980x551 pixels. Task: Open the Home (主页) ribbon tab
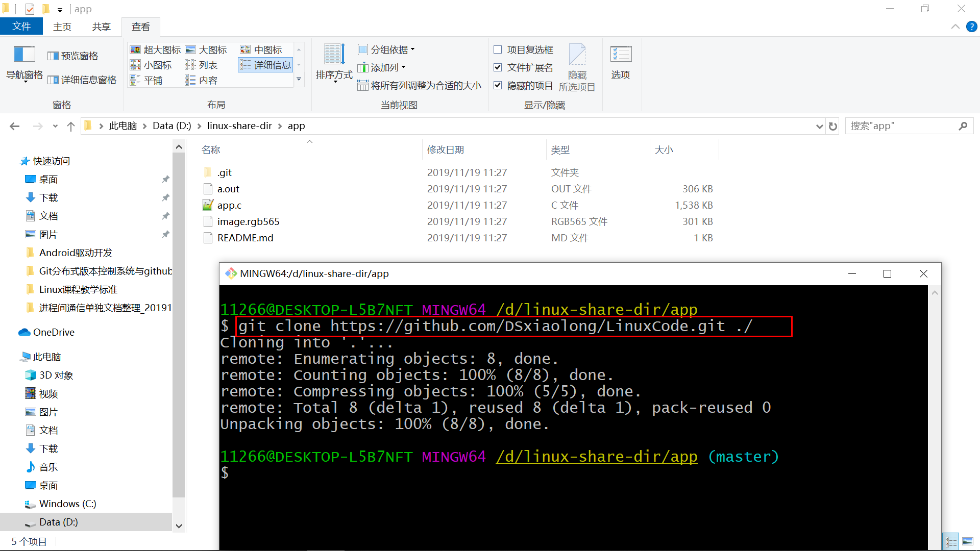(62, 27)
